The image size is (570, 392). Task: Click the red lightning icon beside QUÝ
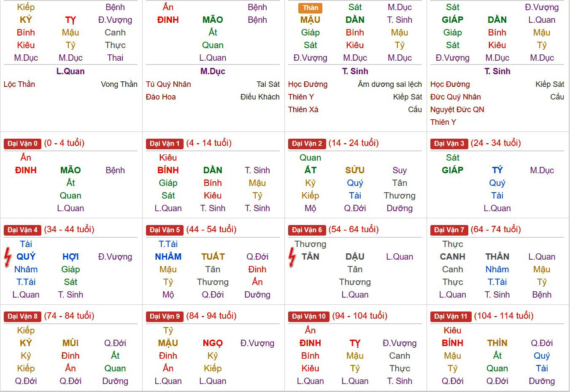pyautogui.click(x=7, y=257)
